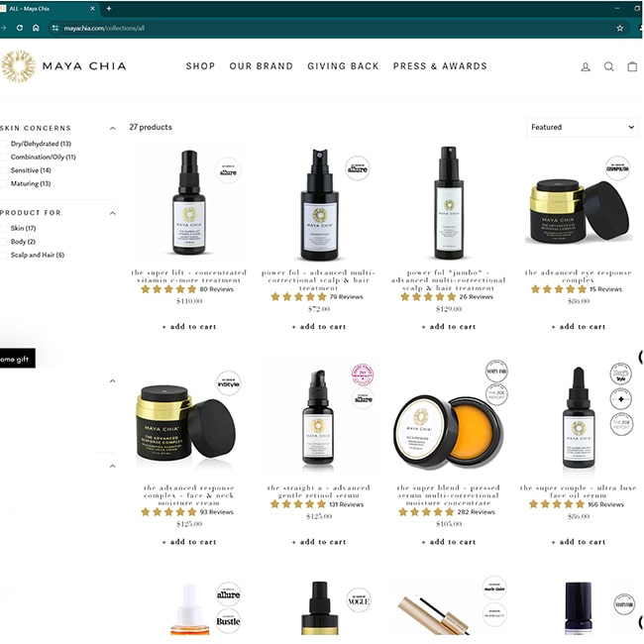Viewport: 644px width, 644px height.
Task: Click InStyle badge on advanced response complex
Action: click(228, 383)
